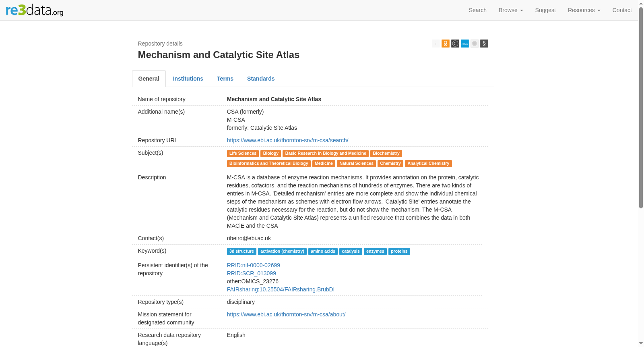Viewport: 644px width, 347px height.
Task: Switch to the Institutions tab
Action: (x=188, y=79)
